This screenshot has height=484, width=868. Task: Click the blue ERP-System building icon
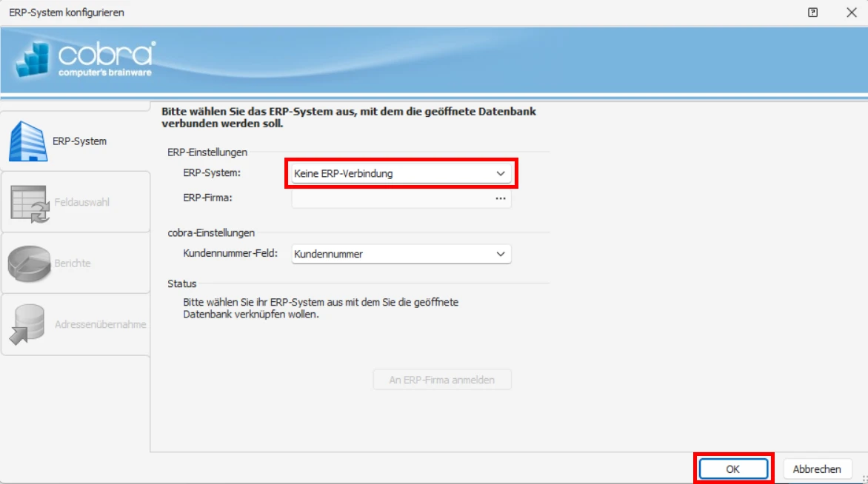click(x=27, y=141)
